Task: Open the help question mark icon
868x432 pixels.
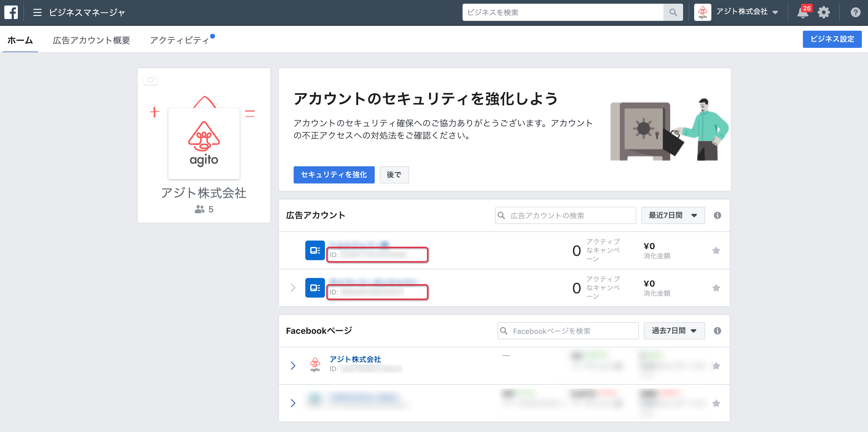Action: (855, 13)
